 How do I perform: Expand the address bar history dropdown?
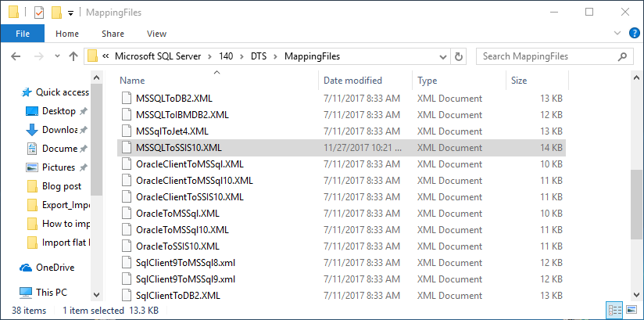443,56
